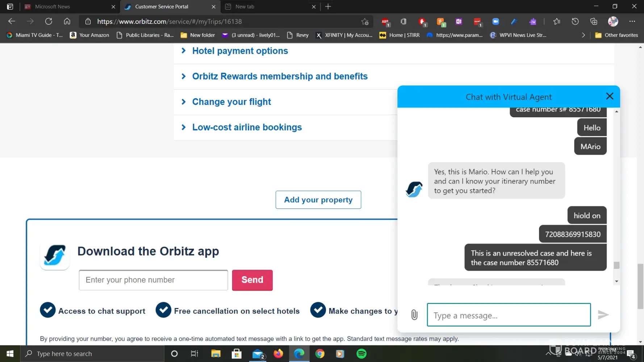Open the Zoom extension
Image resolution: width=644 pixels, height=362 pixels.
coord(495,22)
